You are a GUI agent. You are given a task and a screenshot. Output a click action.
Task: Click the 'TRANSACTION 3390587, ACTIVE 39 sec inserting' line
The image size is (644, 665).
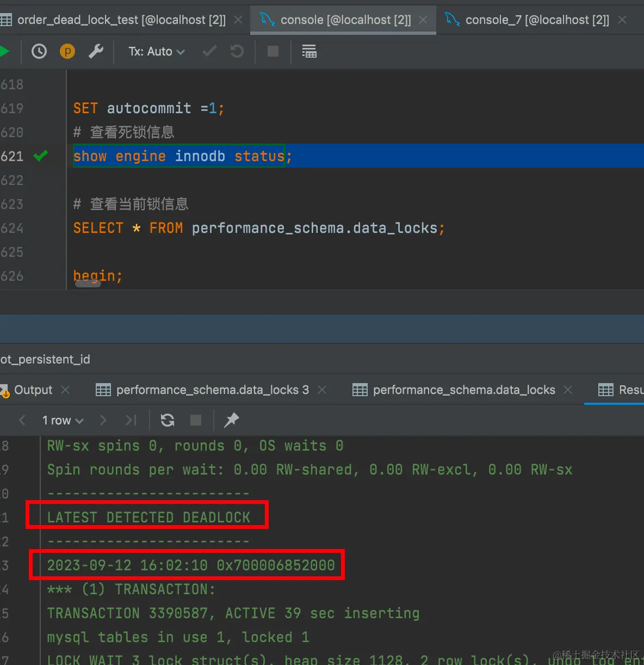(233, 613)
